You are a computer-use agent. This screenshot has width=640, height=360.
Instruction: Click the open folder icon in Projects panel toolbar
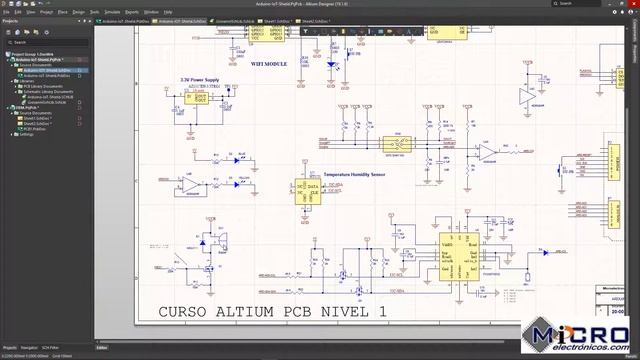pos(27,32)
